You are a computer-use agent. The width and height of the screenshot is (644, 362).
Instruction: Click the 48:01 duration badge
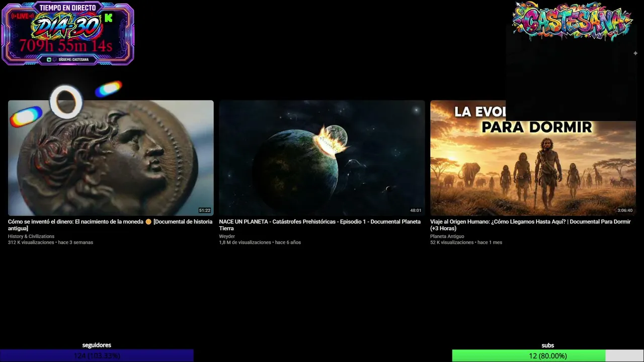(416, 210)
